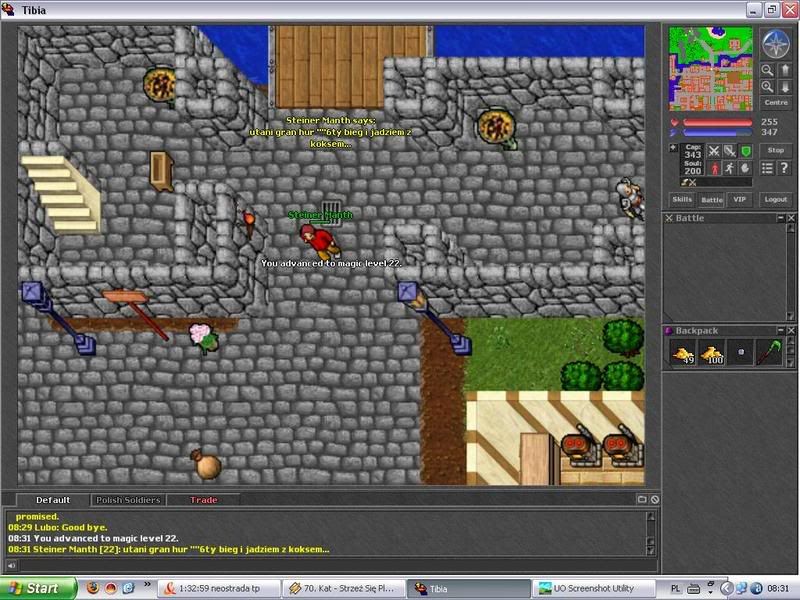Viewport: 800px width, 600px height.
Task: Open the Skills window
Action: (x=682, y=199)
